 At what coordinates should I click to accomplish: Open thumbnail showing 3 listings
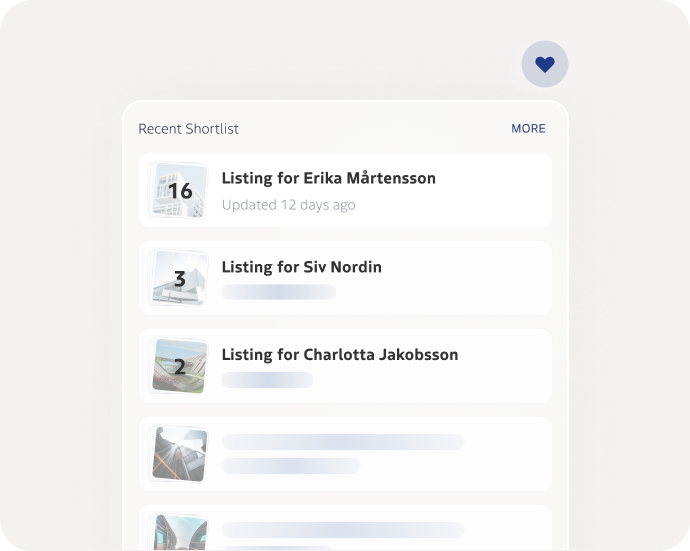point(178,278)
